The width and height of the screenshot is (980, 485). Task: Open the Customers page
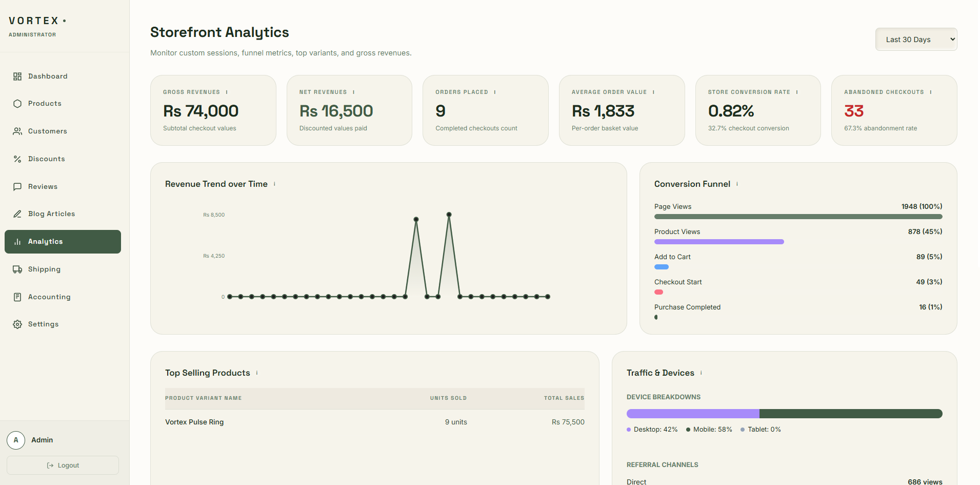coord(63,131)
